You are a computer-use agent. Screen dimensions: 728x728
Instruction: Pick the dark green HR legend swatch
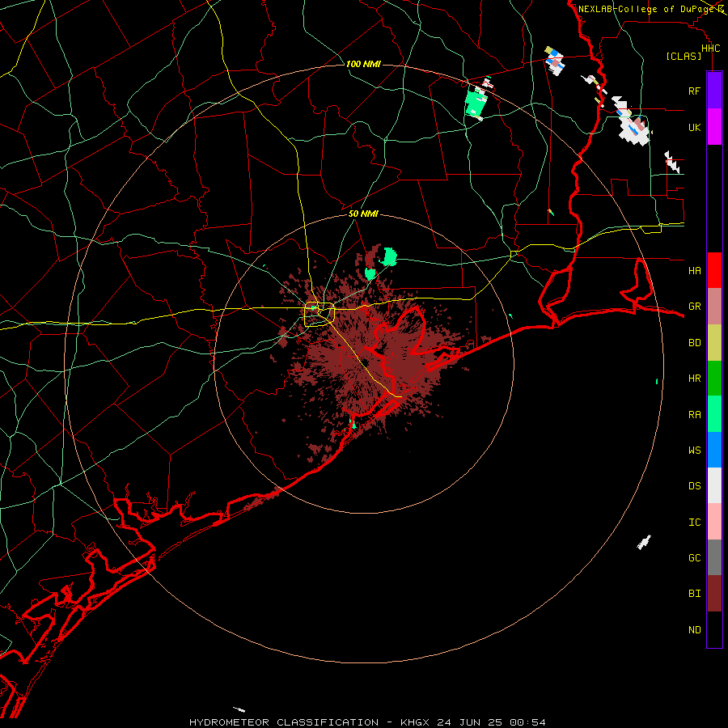click(x=714, y=379)
